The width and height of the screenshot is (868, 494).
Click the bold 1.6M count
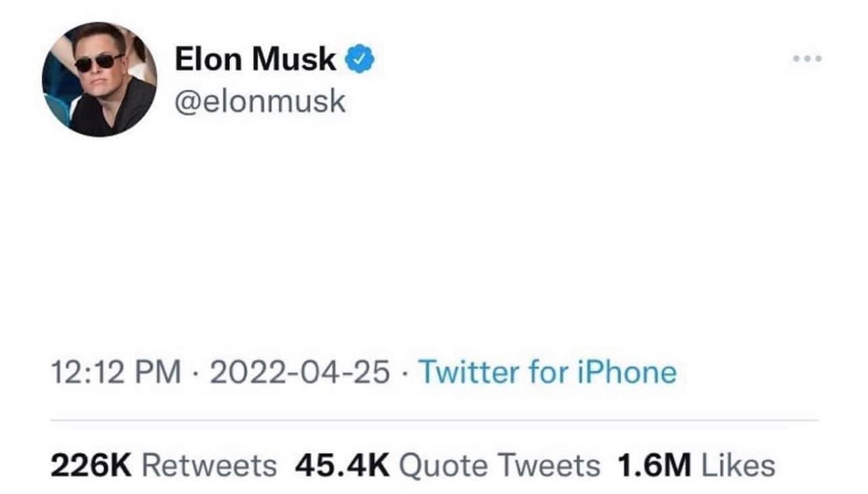[654, 465]
